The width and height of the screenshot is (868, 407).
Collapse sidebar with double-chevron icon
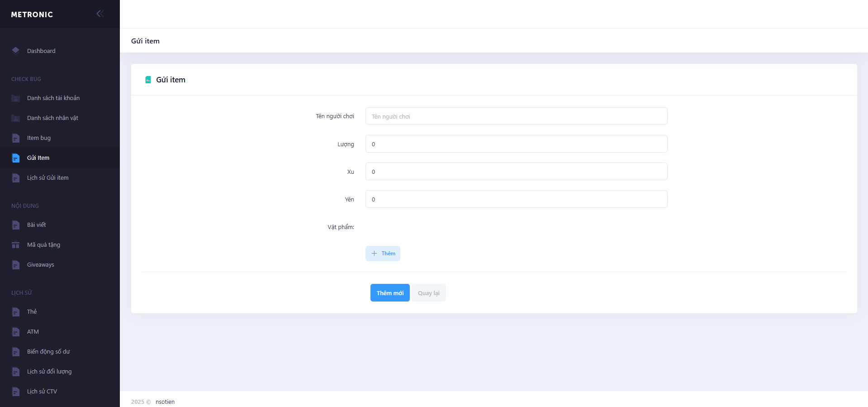(100, 14)
